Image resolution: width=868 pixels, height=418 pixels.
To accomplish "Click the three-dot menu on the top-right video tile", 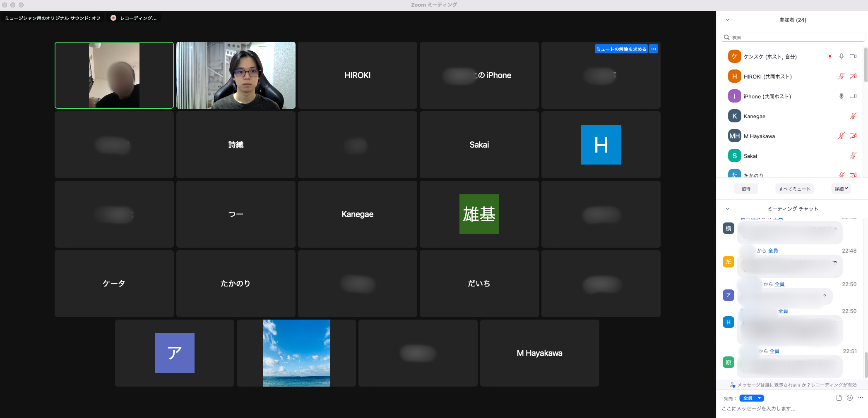I will click(654, 49).
